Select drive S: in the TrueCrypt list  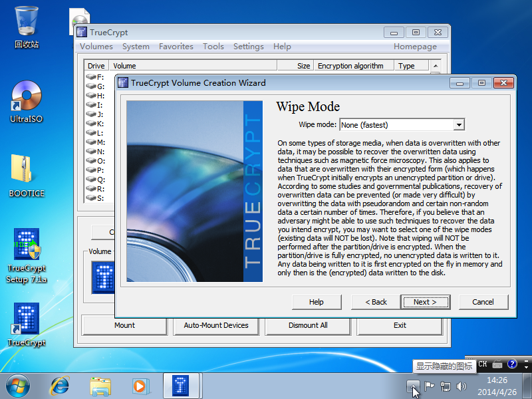[95, 198]
